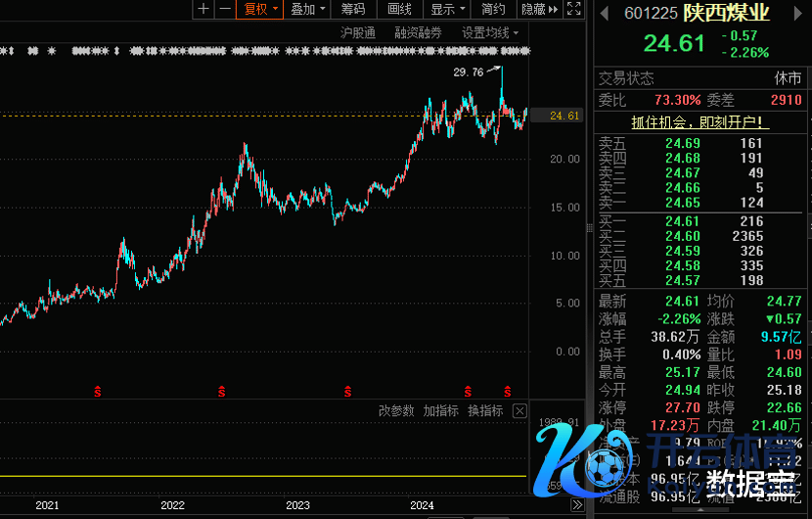Toggle the 融资融券 overlay label
Screen dimensions: 812x519
pyautogui.click(x=418, y=32)
